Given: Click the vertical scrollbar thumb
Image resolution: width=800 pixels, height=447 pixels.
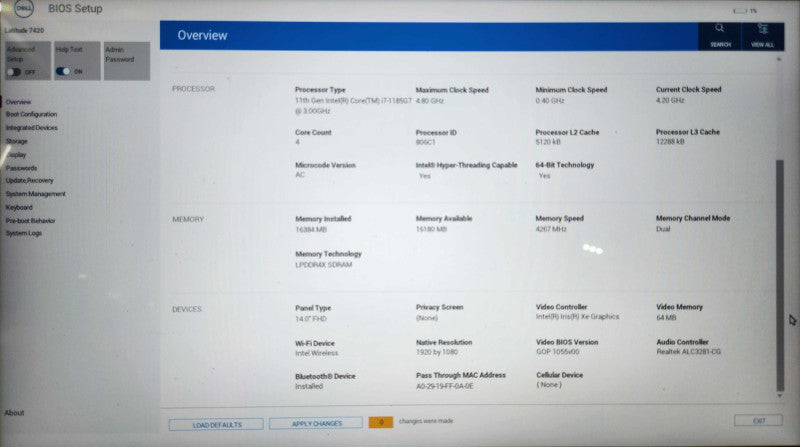Looking at the screenshot, I should pyautogui.click(x=780, y=276).
